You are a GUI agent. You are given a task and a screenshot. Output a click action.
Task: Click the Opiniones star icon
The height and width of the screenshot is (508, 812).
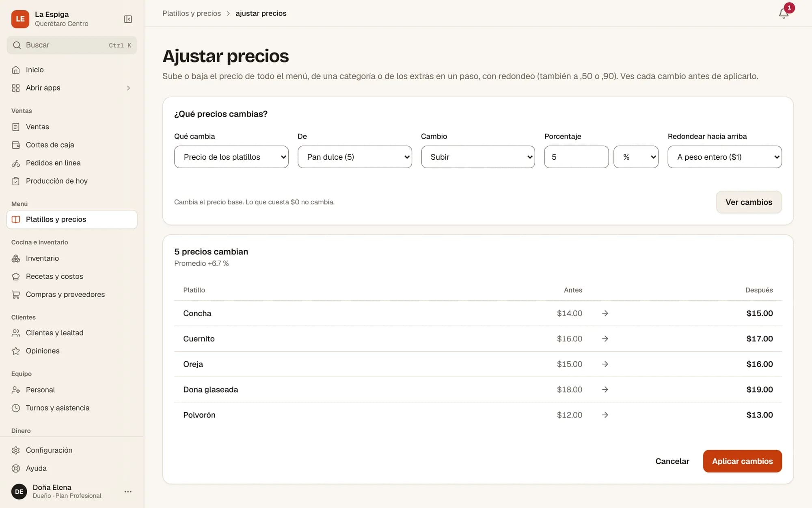pyautogui.click(x=16, y=351)
